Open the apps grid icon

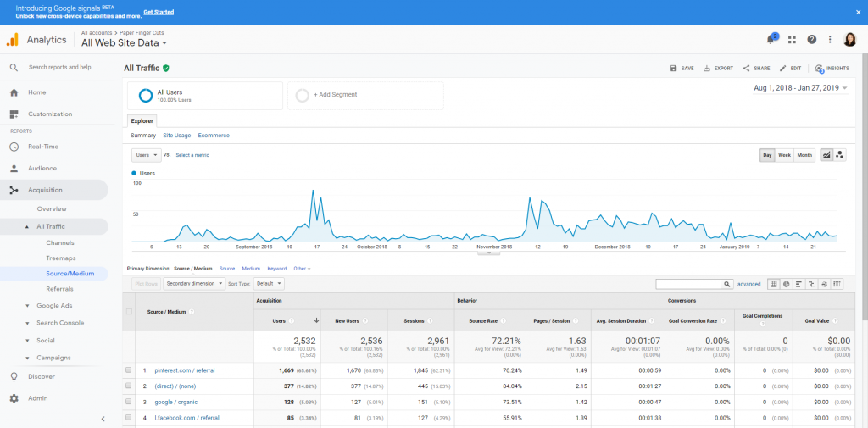(793, 40)
